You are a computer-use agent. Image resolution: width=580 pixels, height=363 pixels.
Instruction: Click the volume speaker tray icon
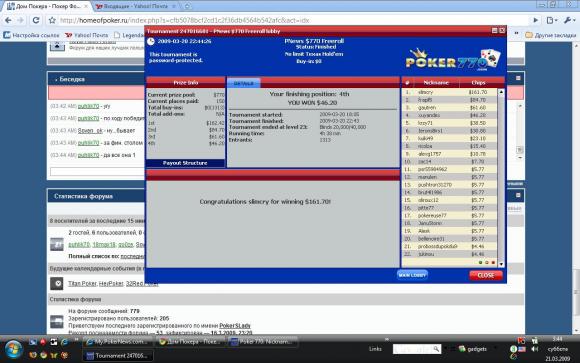tap(534, 349)
